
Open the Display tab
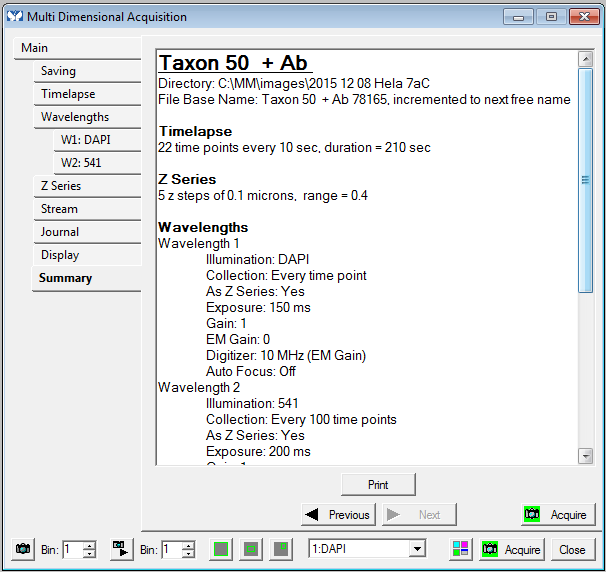(x=87, y=255)
